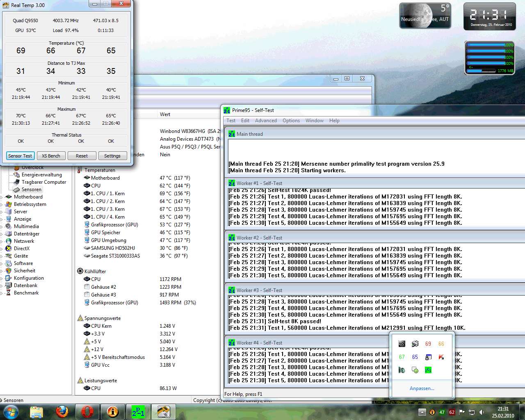Click the Benchmark hourglass icon
Image resolution: width=525 pixels, height=420 pixels.
tap(9, 293)
